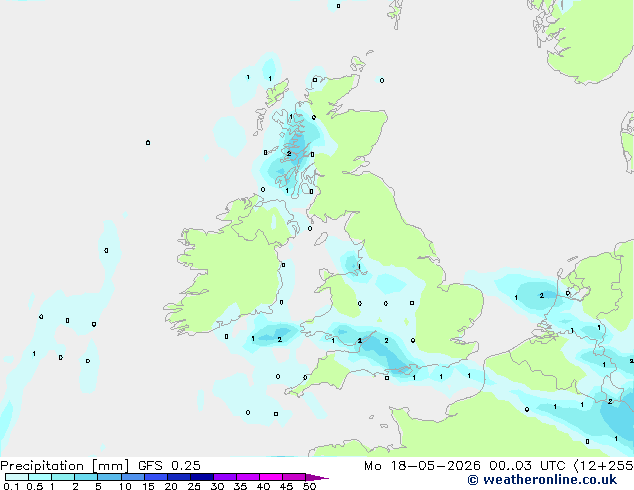634x490 pixels.
Task: Click the legend scale label '15'
Action: pos(148,486)
